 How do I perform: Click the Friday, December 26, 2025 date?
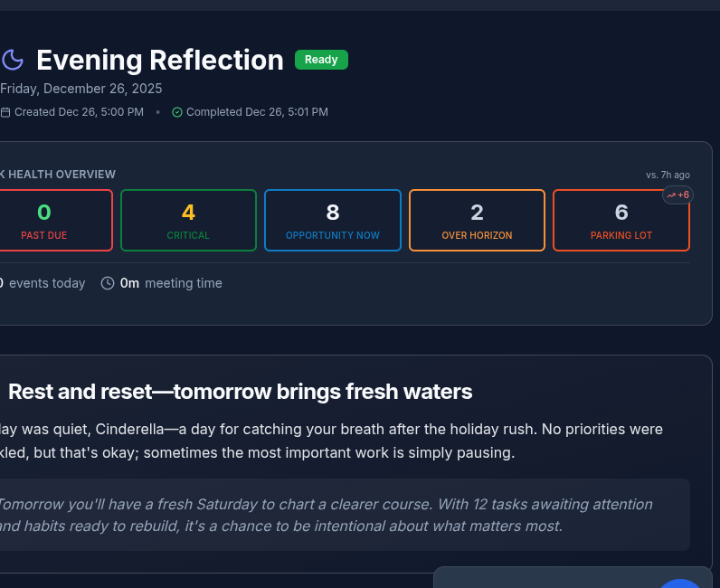[81, 89]
